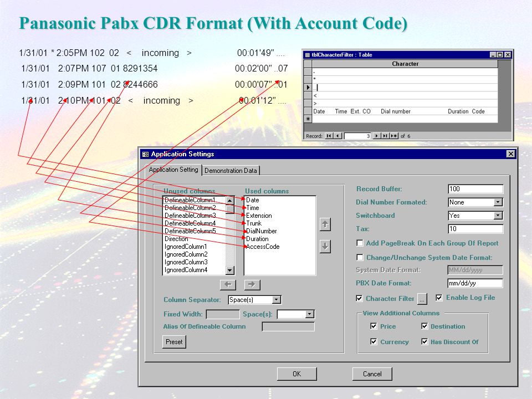Go to previous record in tblCharacterFilter
The width and height of the screenshot is (532, 399).
tap(337, 136)
